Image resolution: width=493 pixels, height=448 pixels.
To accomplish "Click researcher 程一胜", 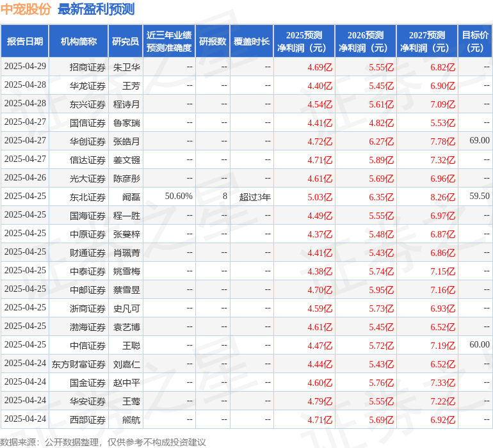I will (126, 216).
